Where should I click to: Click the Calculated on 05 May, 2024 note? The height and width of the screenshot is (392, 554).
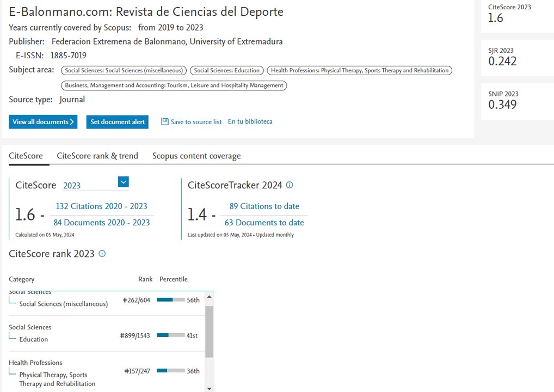(x=45, y=235)
